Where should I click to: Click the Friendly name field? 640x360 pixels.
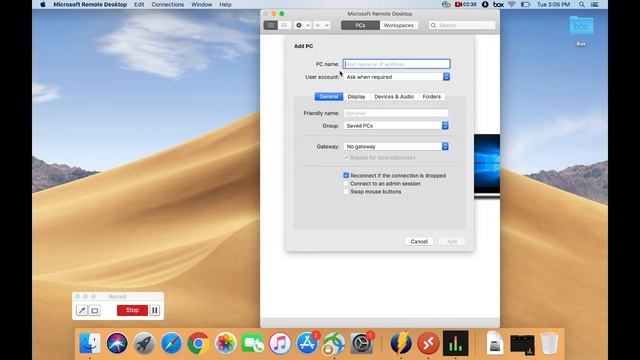point(396,113)
